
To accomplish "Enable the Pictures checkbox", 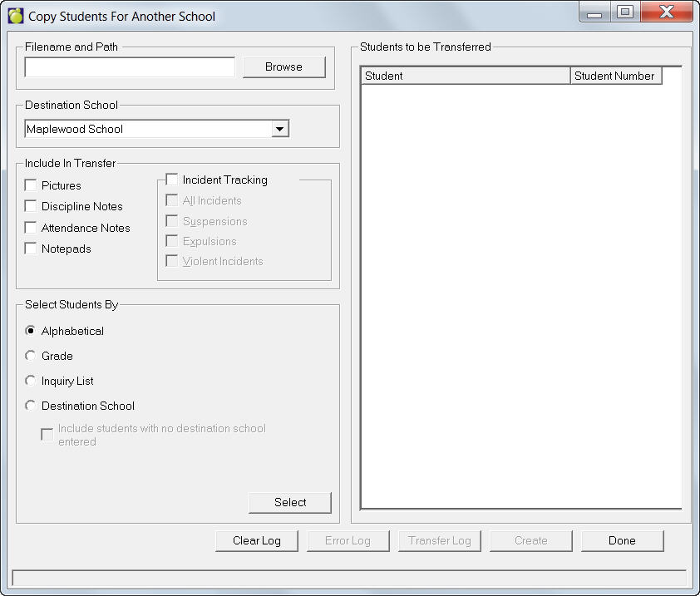I will point(32,185).
